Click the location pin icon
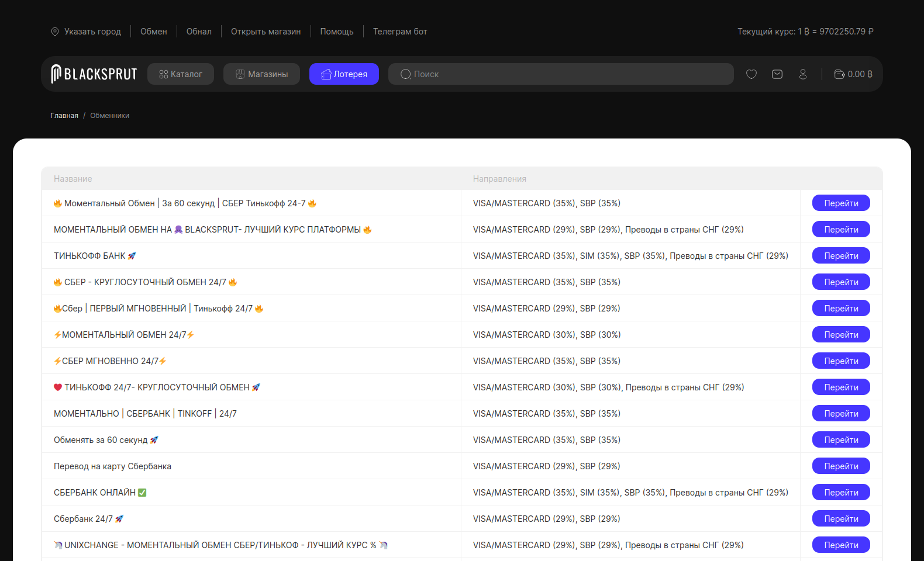Image resolution: width=924 pixels, height=561 pixels. (x=55, y=32)
